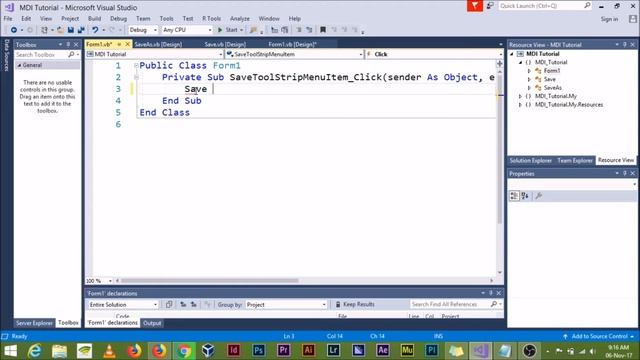Switch to Save.vb [Design] tab
Image resolution: width=640 pixels, height=360 pixels.
pos(225,44)
